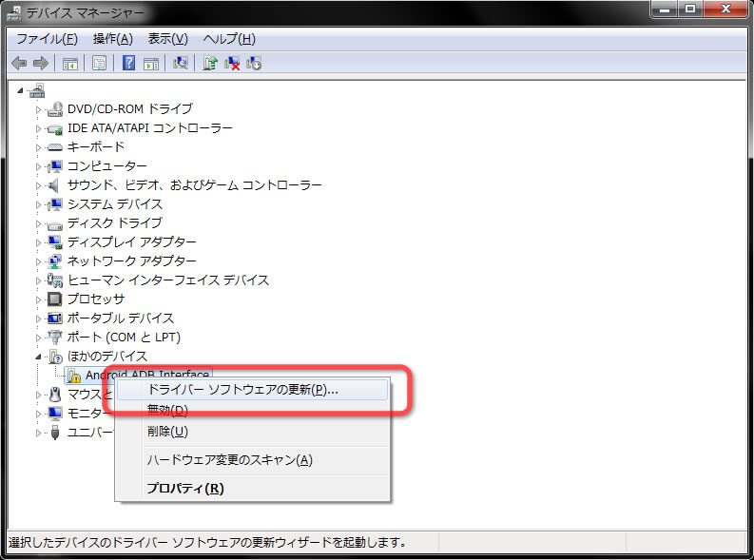Click the Back arrow toolbar button
Image resolution: width=754 pixels, height=560 pixels.
tap(18, 63)
